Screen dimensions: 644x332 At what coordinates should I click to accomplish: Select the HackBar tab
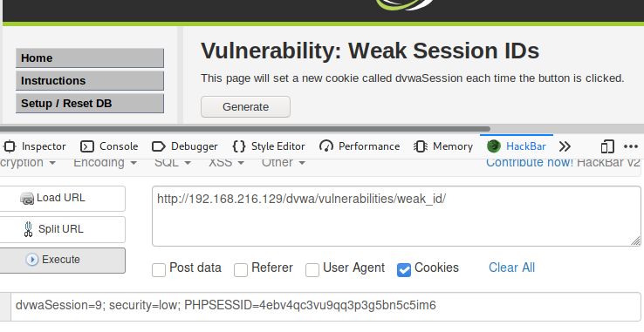click(x=517, y=146)
